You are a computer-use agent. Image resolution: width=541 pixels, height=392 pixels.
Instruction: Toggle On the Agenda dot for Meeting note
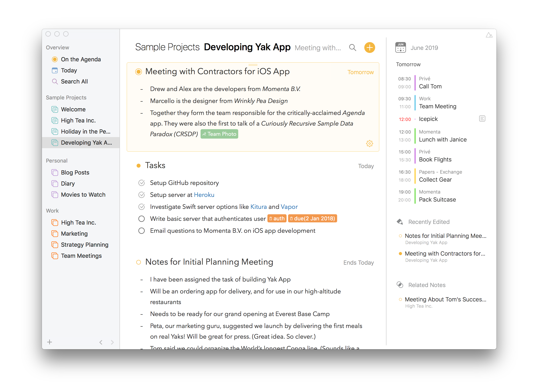pyautogui.click(x=138, y=72)
